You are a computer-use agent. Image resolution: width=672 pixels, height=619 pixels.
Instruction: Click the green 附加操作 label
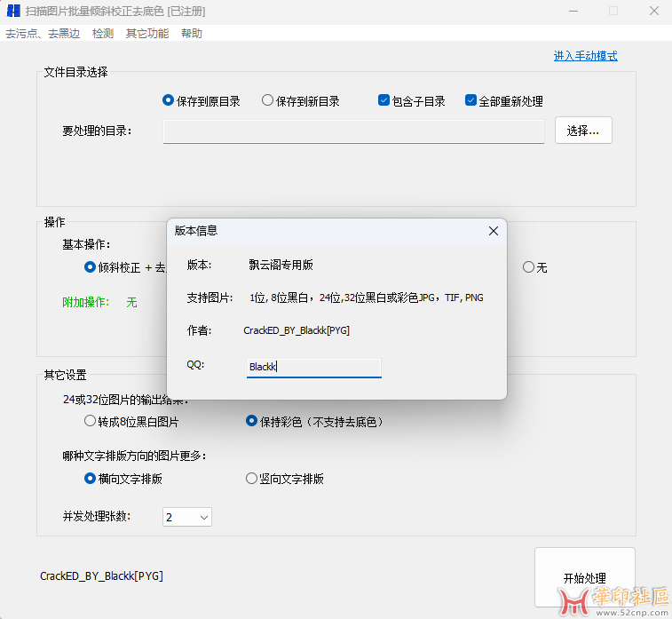tap(86, 302)
